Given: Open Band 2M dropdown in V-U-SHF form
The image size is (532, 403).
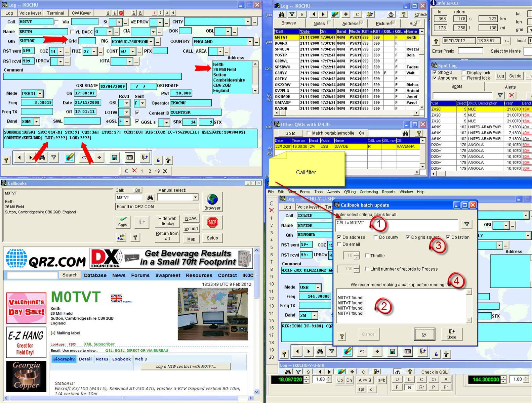Looking at the screenshot, I should tap(314, 315).
